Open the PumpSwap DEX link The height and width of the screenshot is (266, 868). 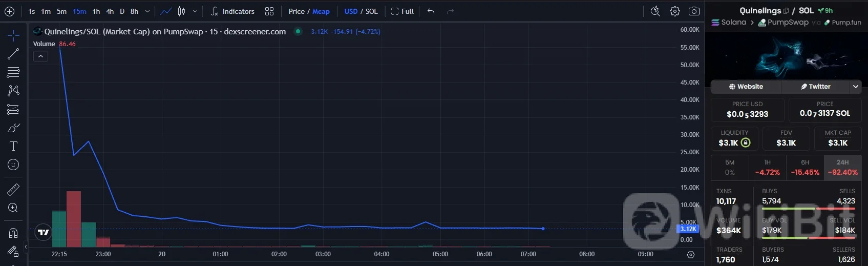click(784, 23)
